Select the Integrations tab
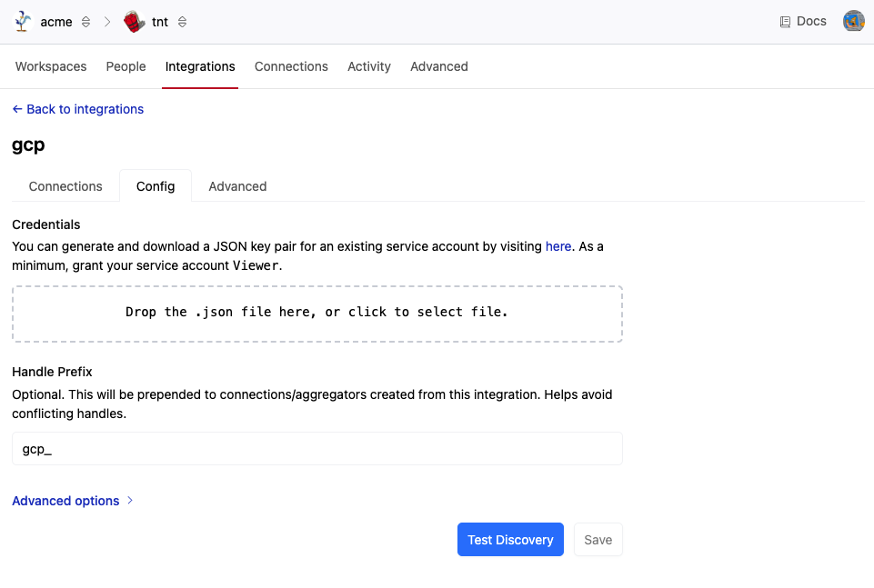 click(x=200, y=66)
